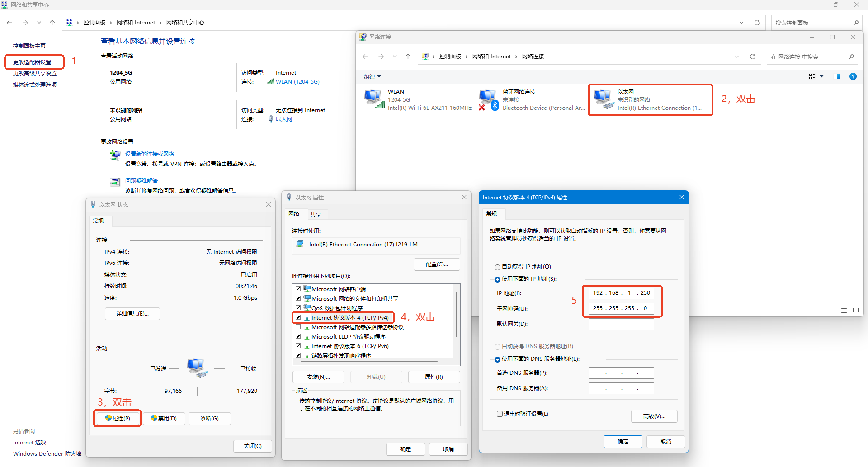This screenshot has width=868, height=467.
Task: Open the view options dropdown arrow
Action: (x=822, y=76)
